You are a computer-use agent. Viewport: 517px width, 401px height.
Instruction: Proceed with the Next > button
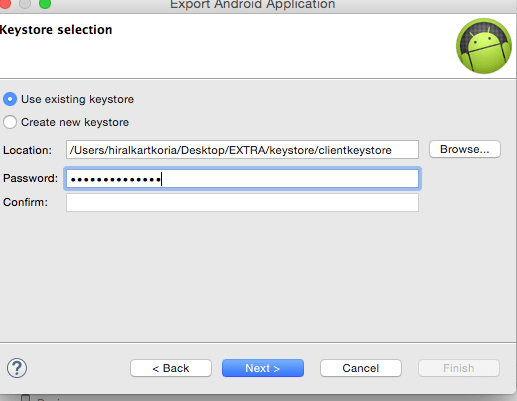[x=263, y=368]
